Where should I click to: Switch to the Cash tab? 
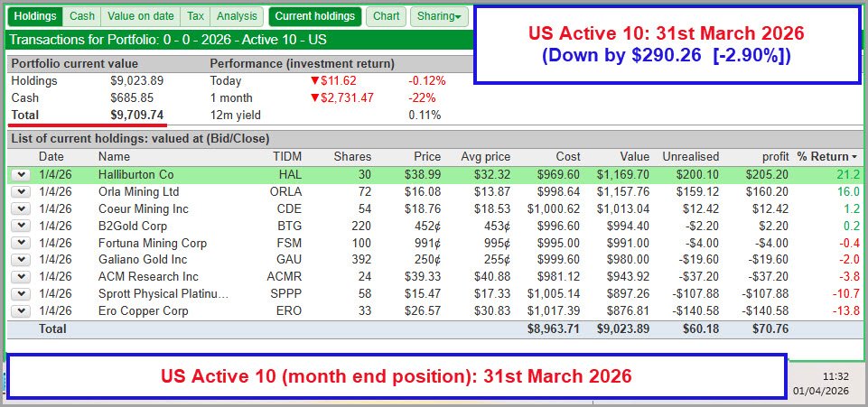click(81, 16)
